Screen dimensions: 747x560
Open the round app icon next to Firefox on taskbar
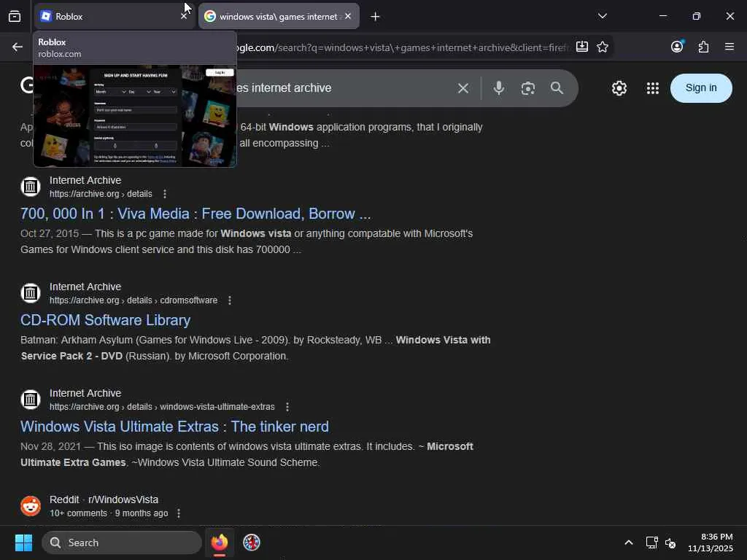[x=252, y=542]
